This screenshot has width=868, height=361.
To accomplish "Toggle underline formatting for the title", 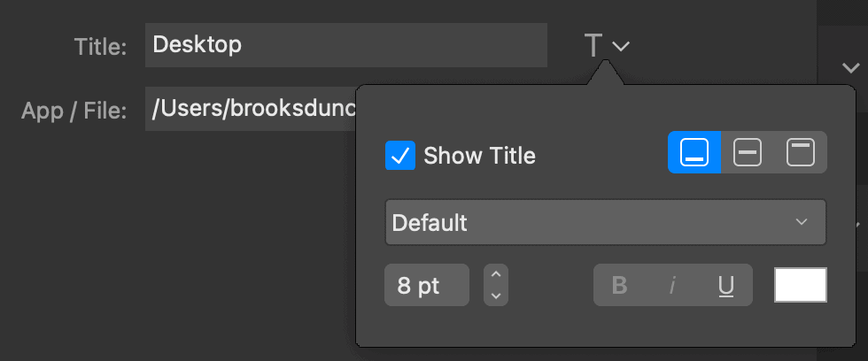I will point(725,285).
